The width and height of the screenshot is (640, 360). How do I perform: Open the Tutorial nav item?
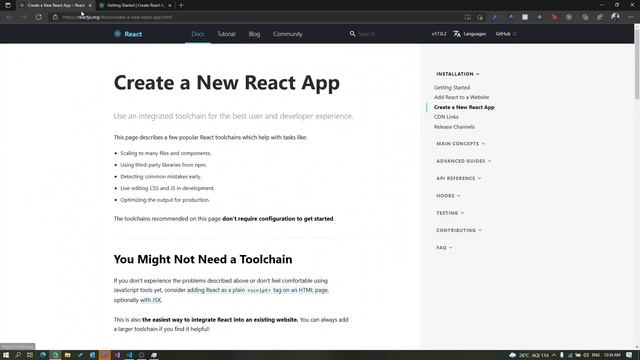coord(226,34)
